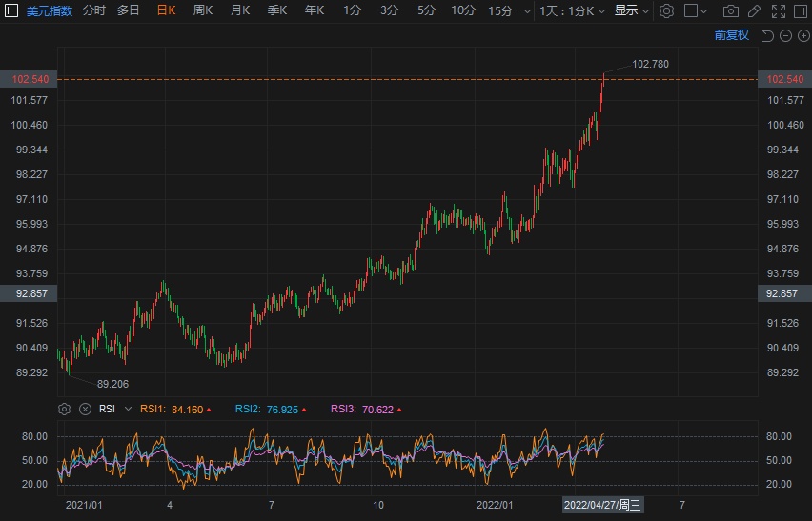Zoom out chart with minus icon
The width and height of the screenshot is (812, 521).
786,35
